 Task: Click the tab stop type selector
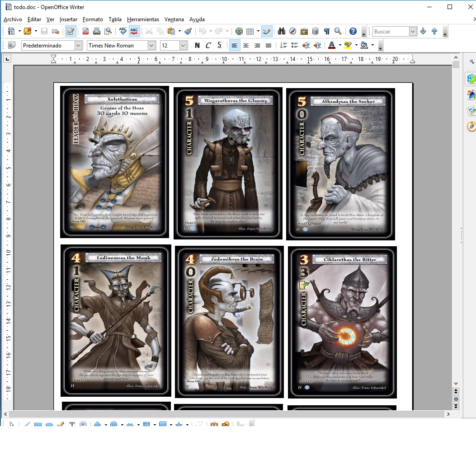click(7, 59)
